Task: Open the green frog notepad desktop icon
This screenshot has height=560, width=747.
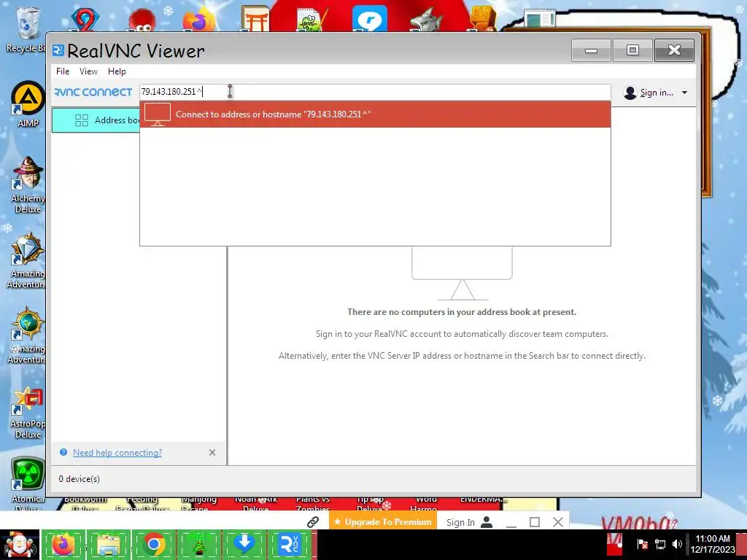Action: point(312,20)
